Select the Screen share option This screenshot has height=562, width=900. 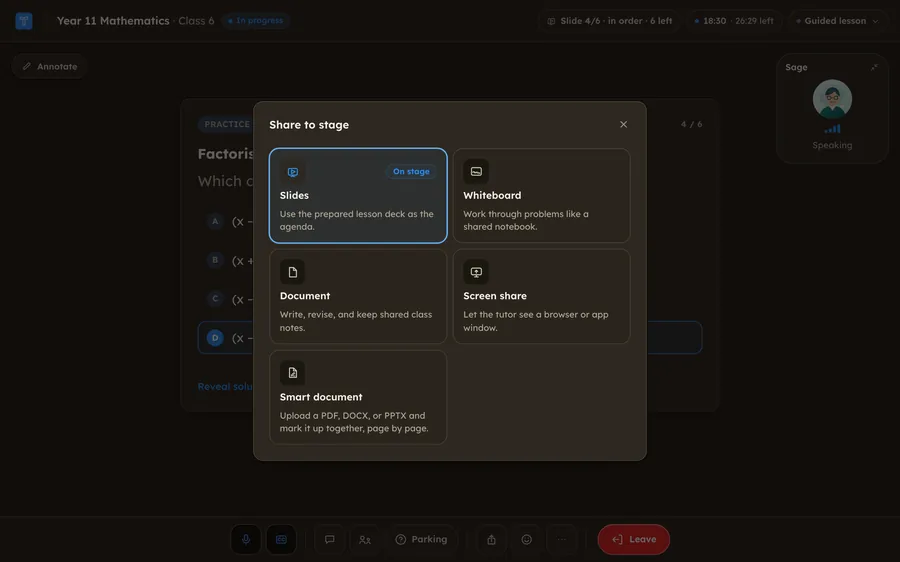[541, 296]
